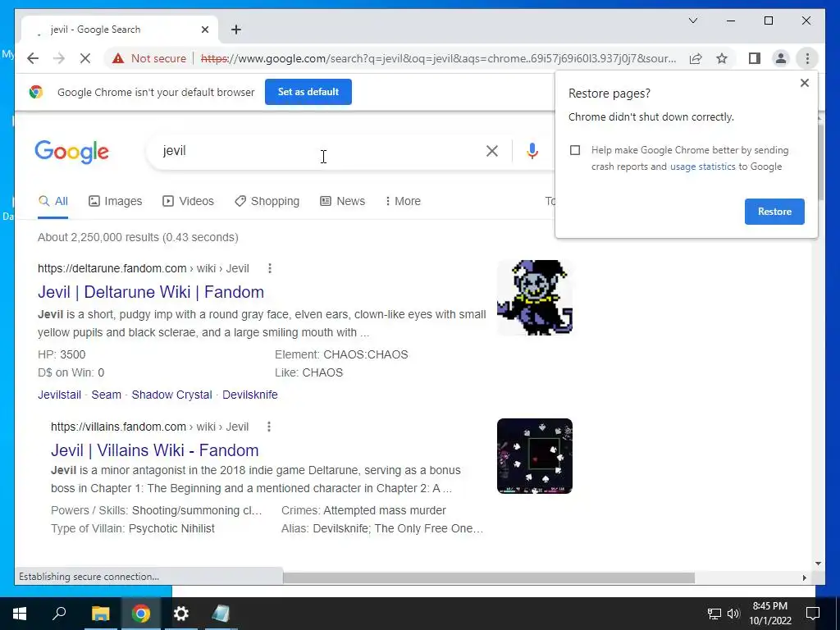This screenshot has width=840, height=630.
Task: Open options for deltarune.fandom.com result
Action: [x=269, y=268]
